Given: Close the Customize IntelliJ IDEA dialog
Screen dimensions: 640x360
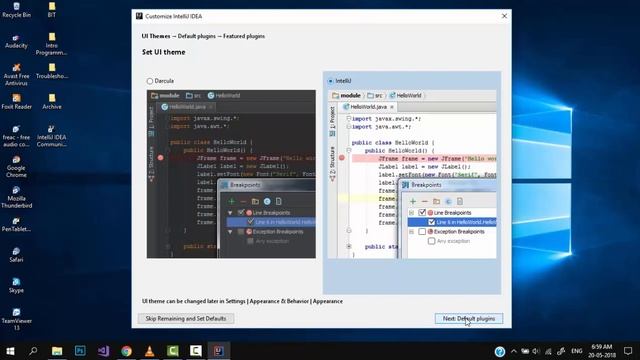Looking at the screenshot, I should (x=504, y=16).
